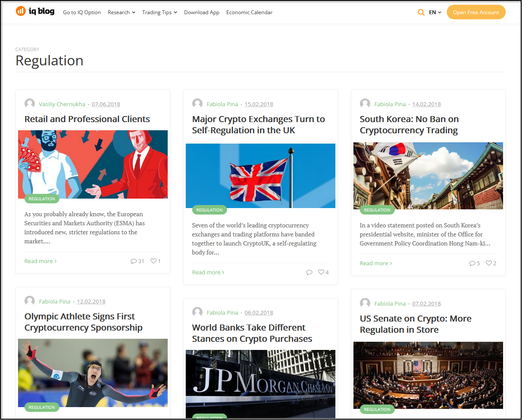This screenshot has width=522, height=420.
Task: Click author avatar on US Senate post
Action: 365,303
